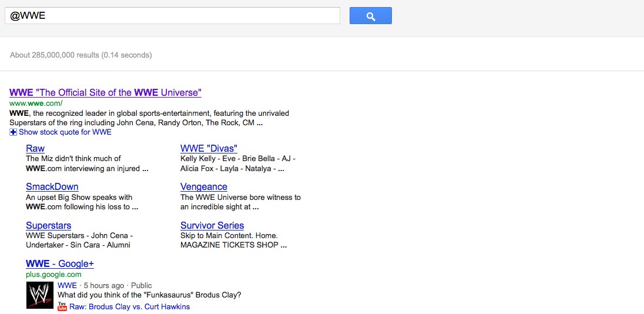Select the Funkasaurus Brodus Clay post text
Screen dimensions: 644x314
[x=149, y=295]
